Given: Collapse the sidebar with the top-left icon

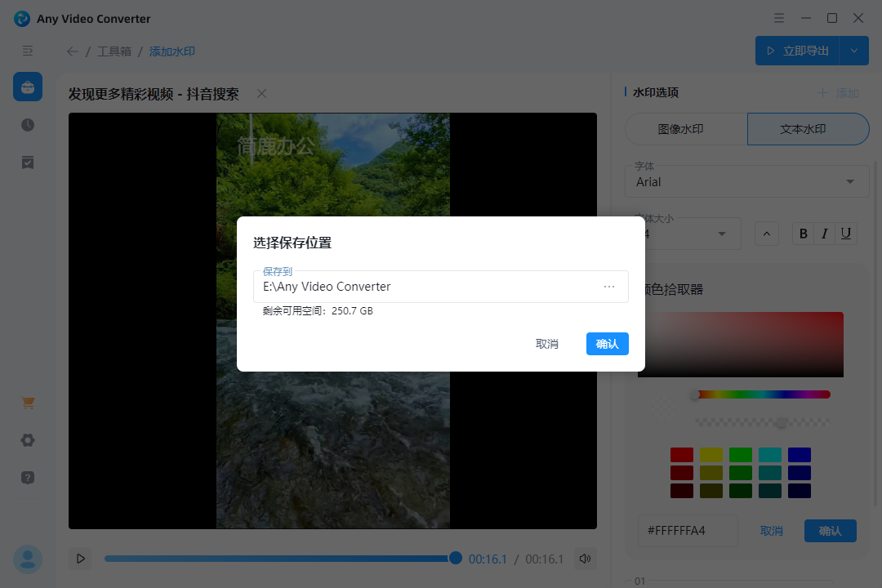Looking at the screenshot, I should [x=27, y=51].
